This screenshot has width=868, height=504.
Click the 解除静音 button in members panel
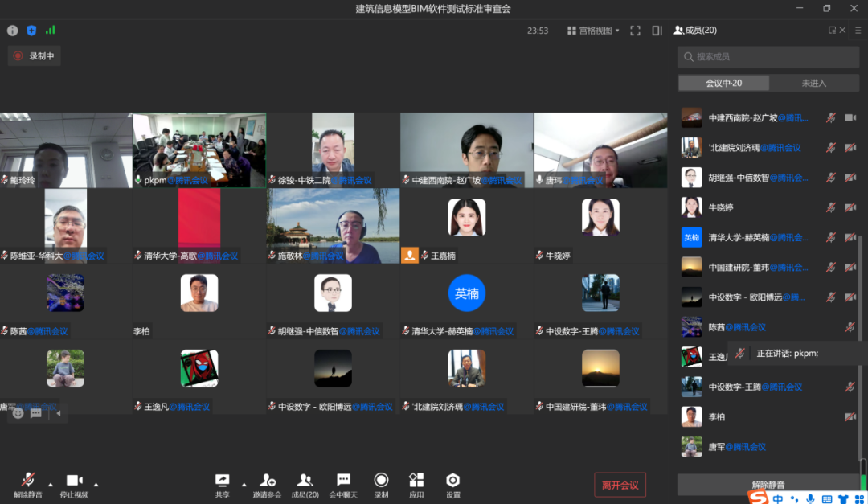[x=768, y=485]
